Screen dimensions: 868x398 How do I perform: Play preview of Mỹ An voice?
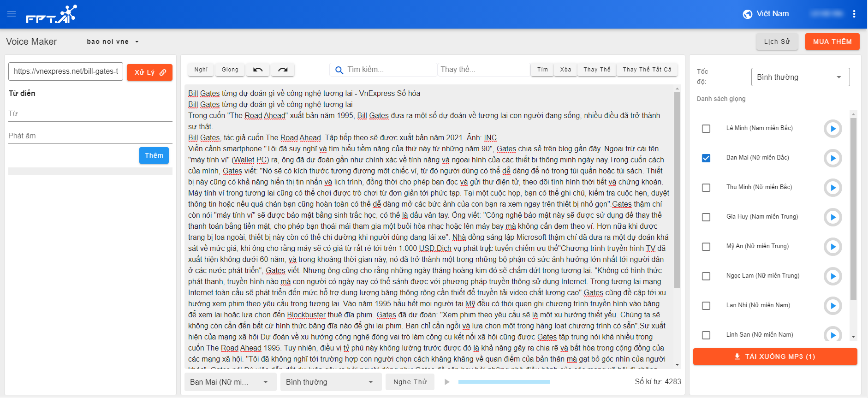point(833,247)
